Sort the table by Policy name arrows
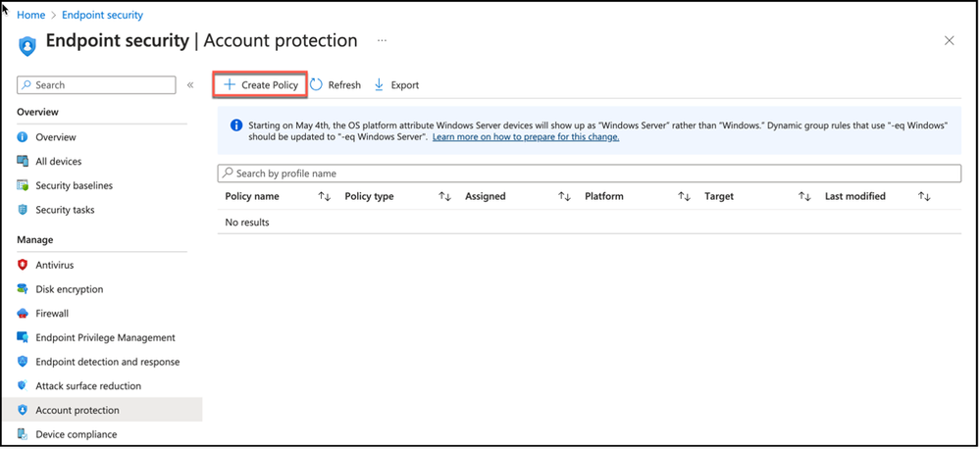This screenshot has width=980, height=450. pyautogui.click(x=324, y=196)
